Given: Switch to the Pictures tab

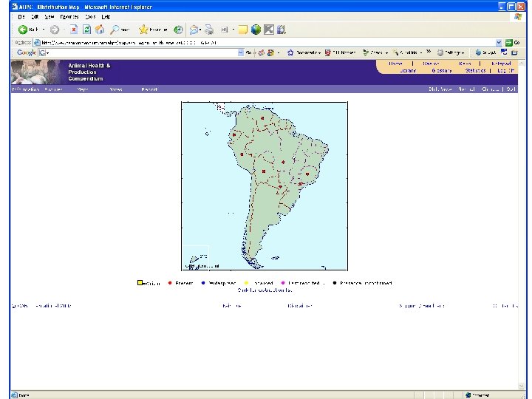Looking at the screenshot, I should pos(53,89).
